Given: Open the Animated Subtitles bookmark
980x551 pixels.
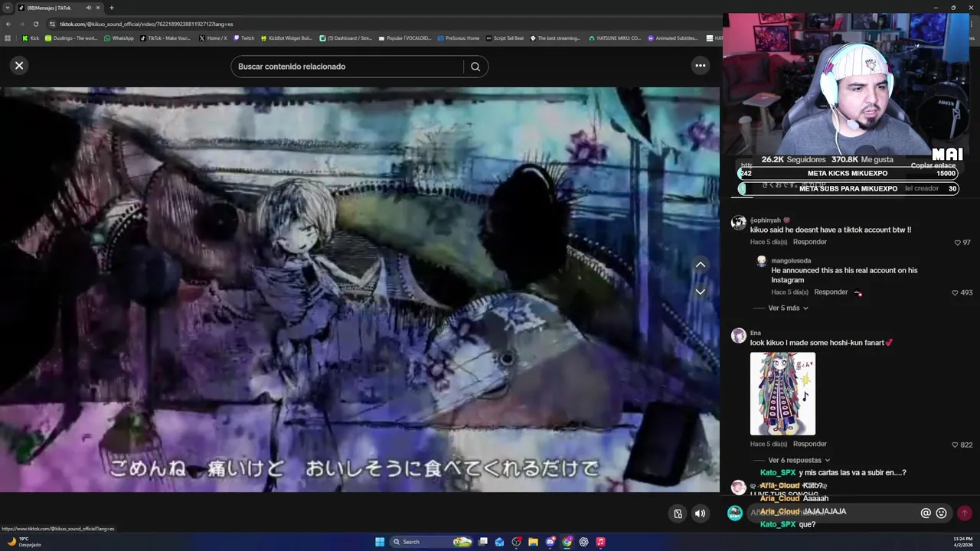Looking at the screenshot, I should [673, 37].
